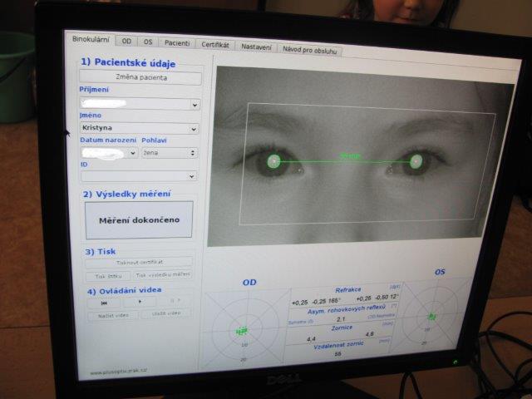
Task: Click the Načíst video button
Action: click(x=113, y=316)
